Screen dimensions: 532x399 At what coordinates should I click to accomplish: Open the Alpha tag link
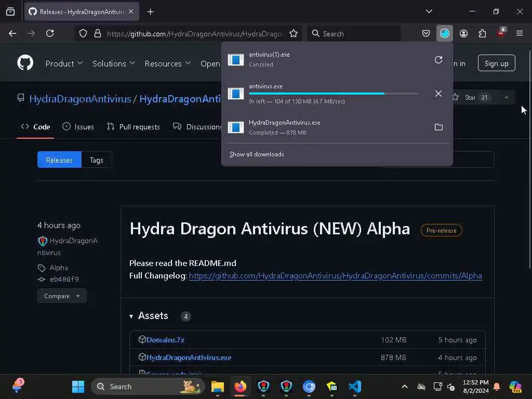(x=59, y=268)
